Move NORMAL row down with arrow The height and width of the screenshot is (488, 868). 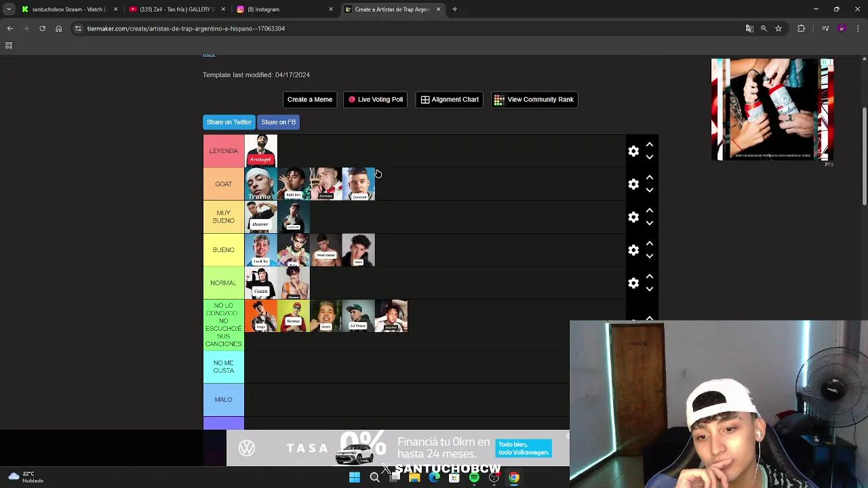pyautogui.click(x=650, y=289)
